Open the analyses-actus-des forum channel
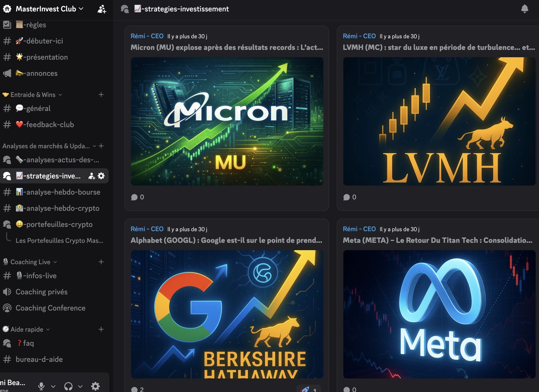Screen dimensions: 539x392 (55, 160)
